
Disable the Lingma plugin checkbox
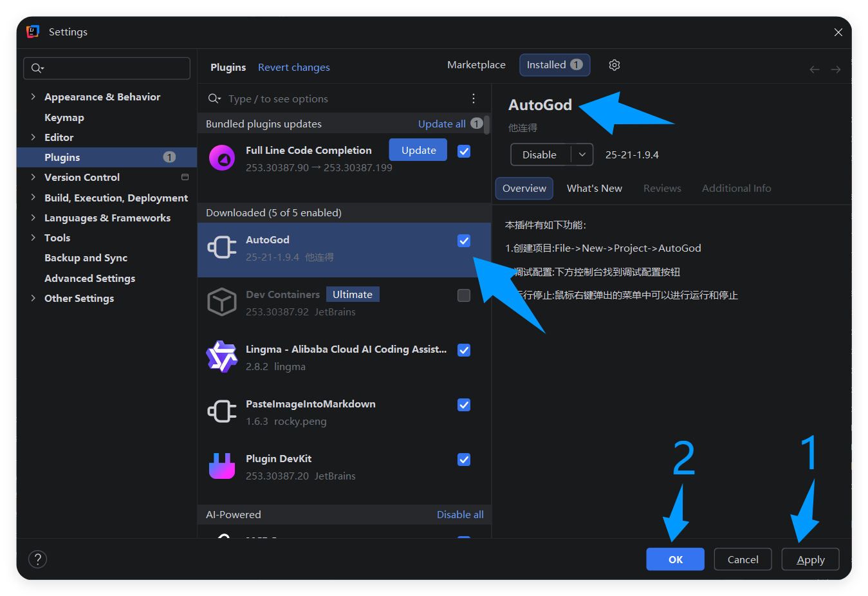click(464, 350)
